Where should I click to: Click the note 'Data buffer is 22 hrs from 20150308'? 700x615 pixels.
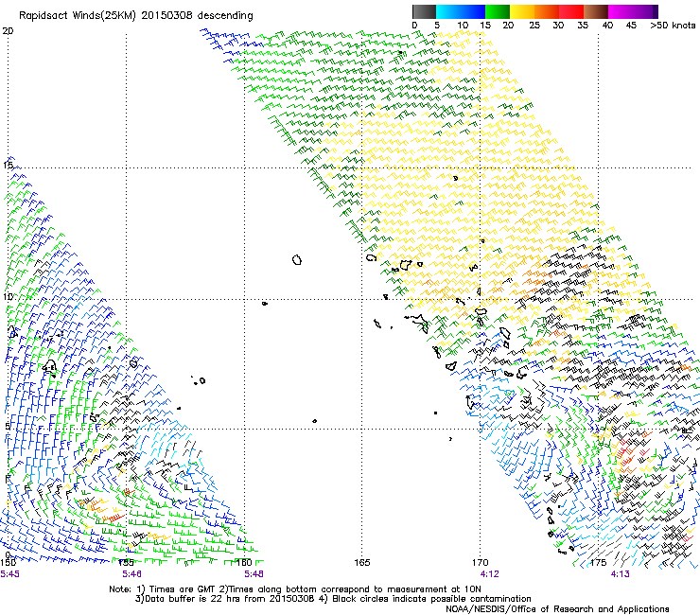[230, 599]
